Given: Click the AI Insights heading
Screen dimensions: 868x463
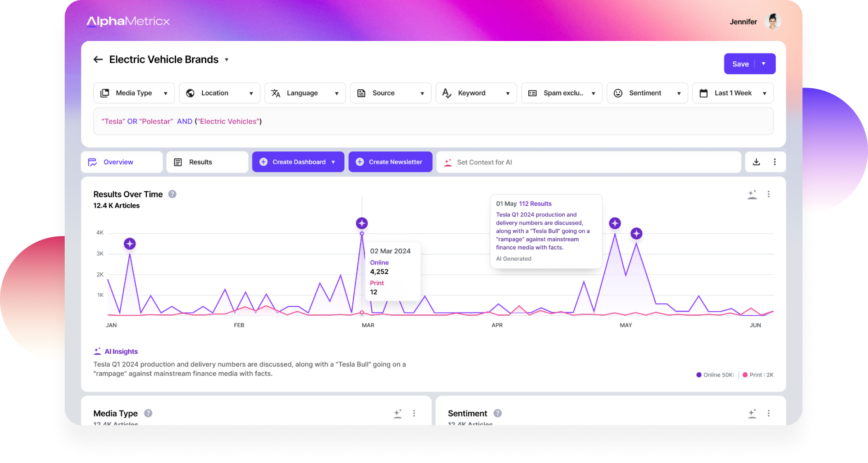Looking at the screenshot, I should (x=121, y=351).
